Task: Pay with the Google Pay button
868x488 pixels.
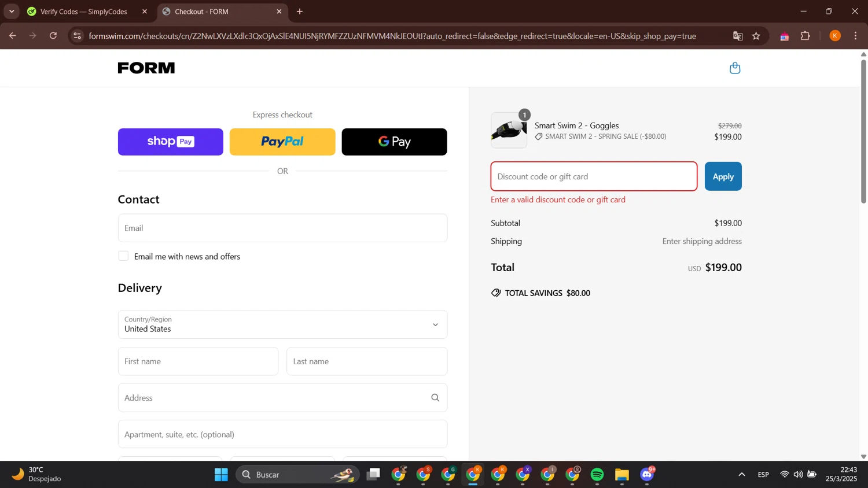Action: tap(395, 142)
